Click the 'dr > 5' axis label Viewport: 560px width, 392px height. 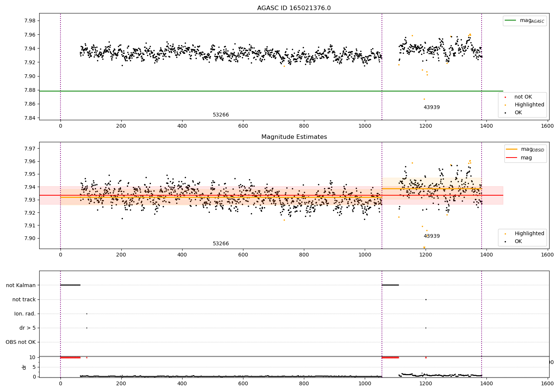(x=28, y=328)
